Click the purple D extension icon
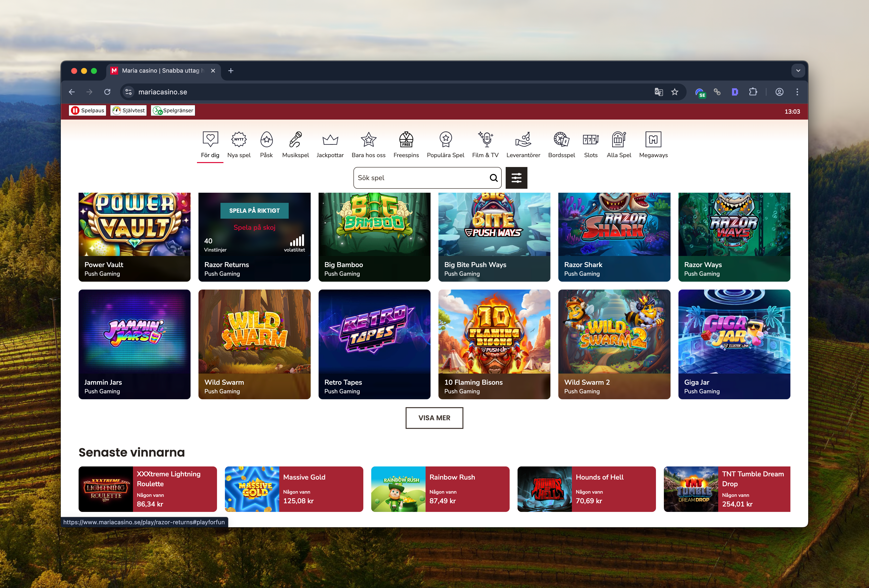 pyautogui.click(x=735, y=92)
